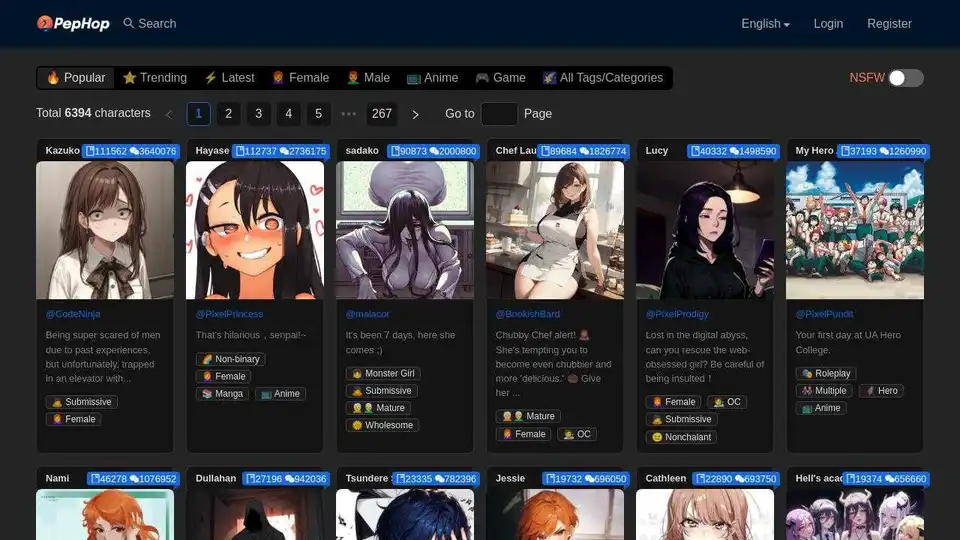The image size is (960, 540).
Task: Go to page 2
Action: coord(228,114)
